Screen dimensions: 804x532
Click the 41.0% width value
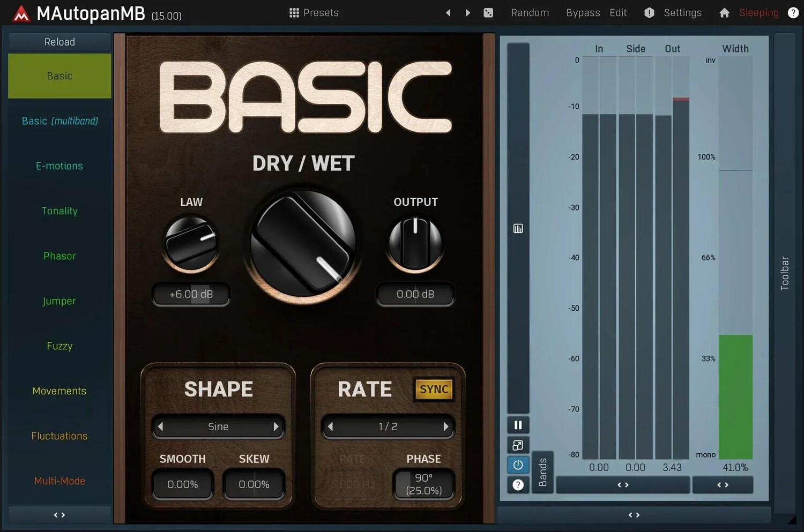coord(735,468)
